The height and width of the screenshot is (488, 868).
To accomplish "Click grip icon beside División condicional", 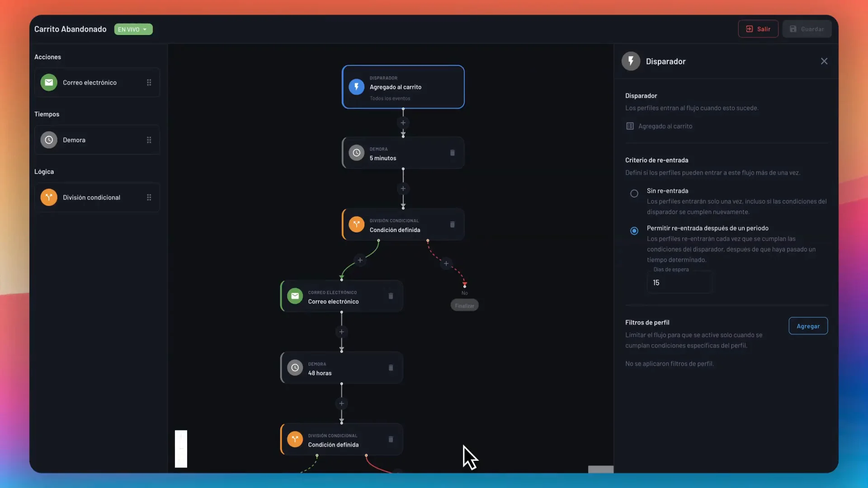I will [x=149, y=197].
